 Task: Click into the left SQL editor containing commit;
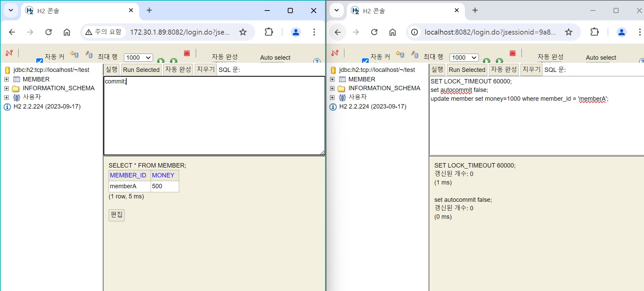click(x=214, y=116)
